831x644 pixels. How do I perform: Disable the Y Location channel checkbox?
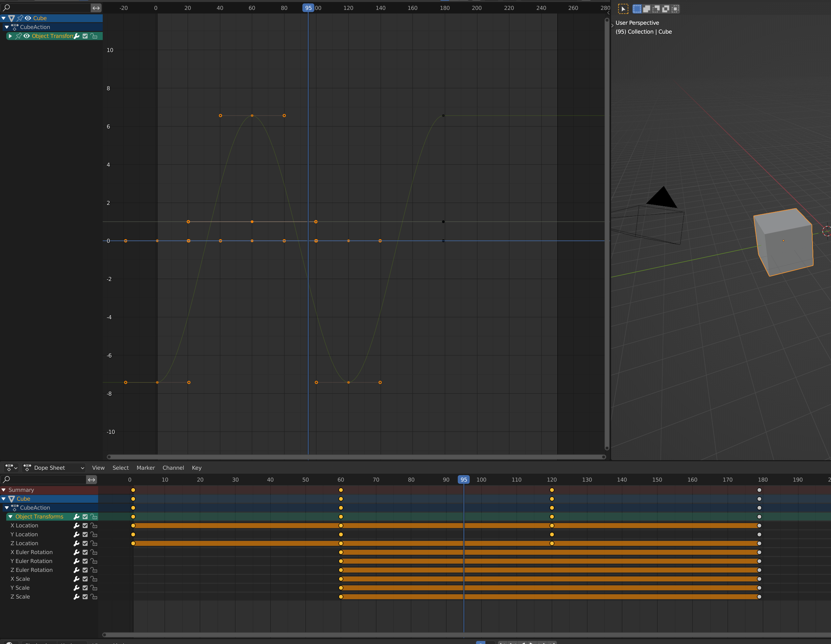tap(85, 534)
